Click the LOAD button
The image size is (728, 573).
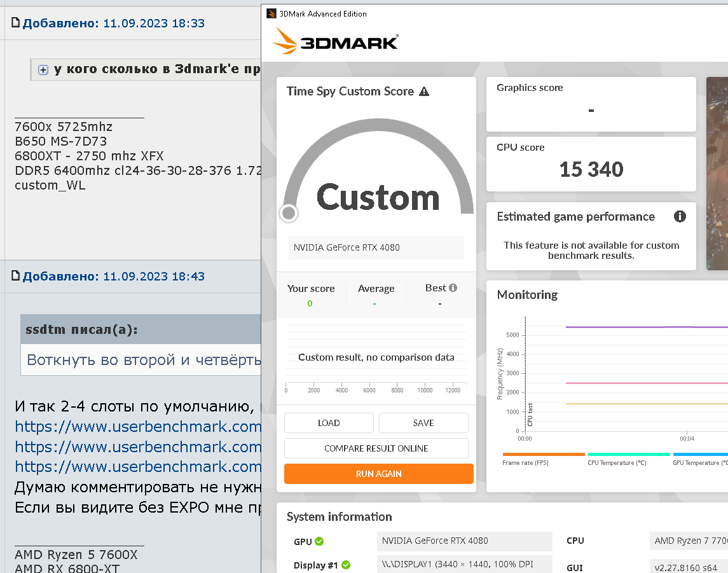coord(329,423)
